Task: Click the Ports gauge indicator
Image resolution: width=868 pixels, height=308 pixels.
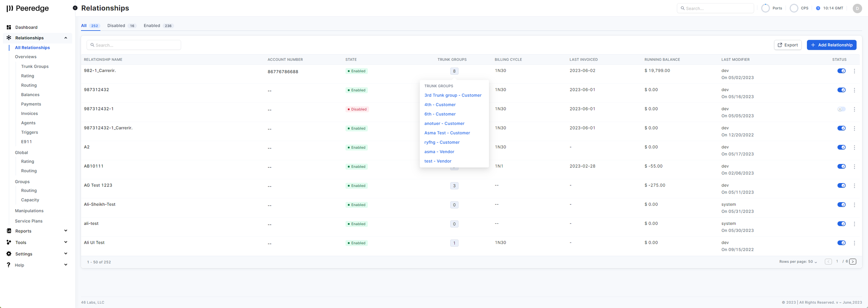Action: 765,8
